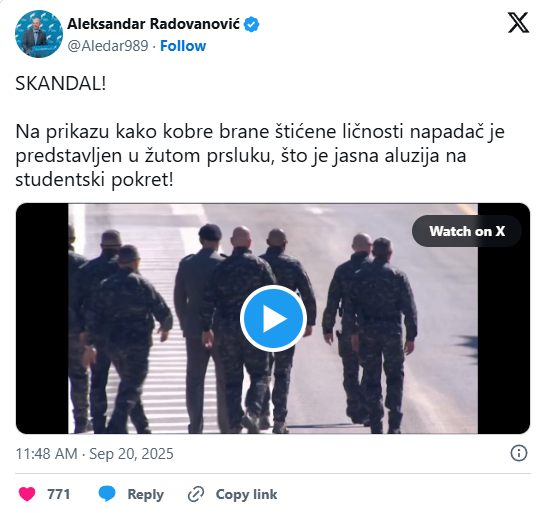Click the Watch on X button

[467, 231]
